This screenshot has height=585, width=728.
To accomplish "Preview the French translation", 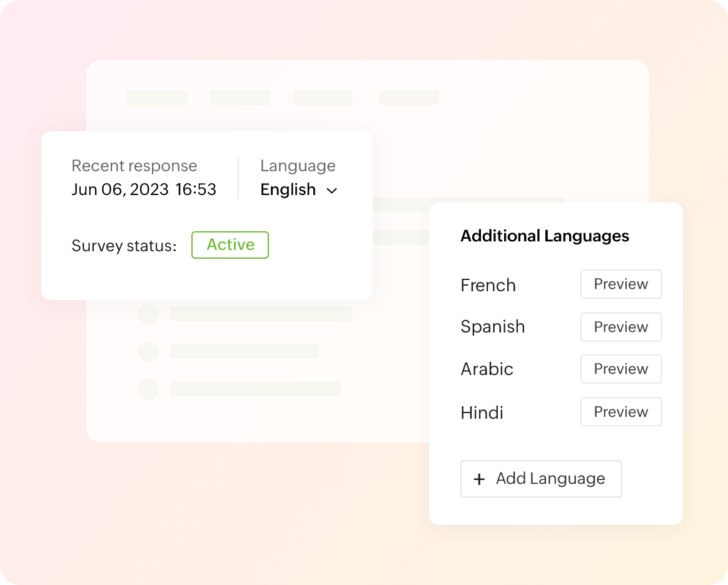I will tap(620, 284).
